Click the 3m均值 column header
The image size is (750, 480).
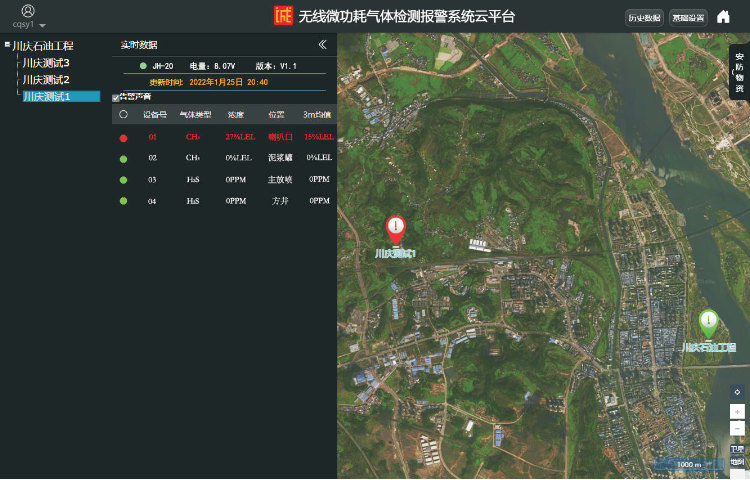317,115
